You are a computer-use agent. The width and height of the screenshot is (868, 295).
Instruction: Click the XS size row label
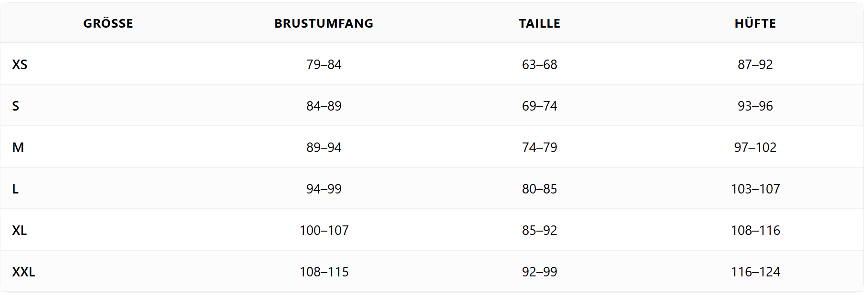tap(20, 64)
